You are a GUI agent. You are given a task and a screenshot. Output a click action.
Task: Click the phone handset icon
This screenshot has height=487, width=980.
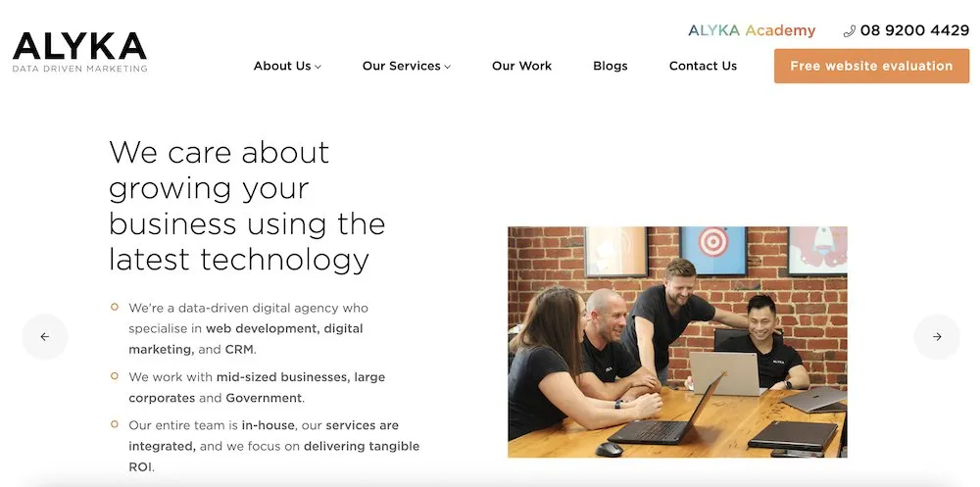[x=849, y=31]
